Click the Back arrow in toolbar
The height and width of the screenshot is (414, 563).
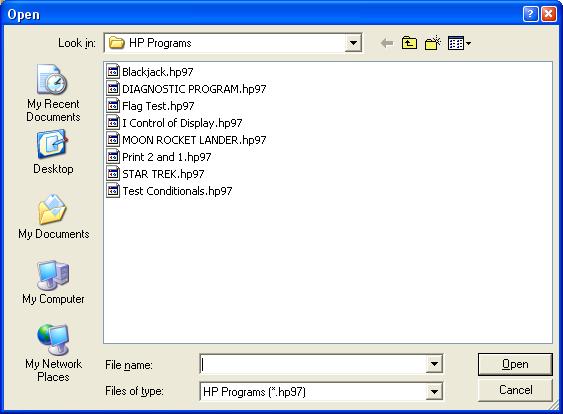[x=387, y=43]
